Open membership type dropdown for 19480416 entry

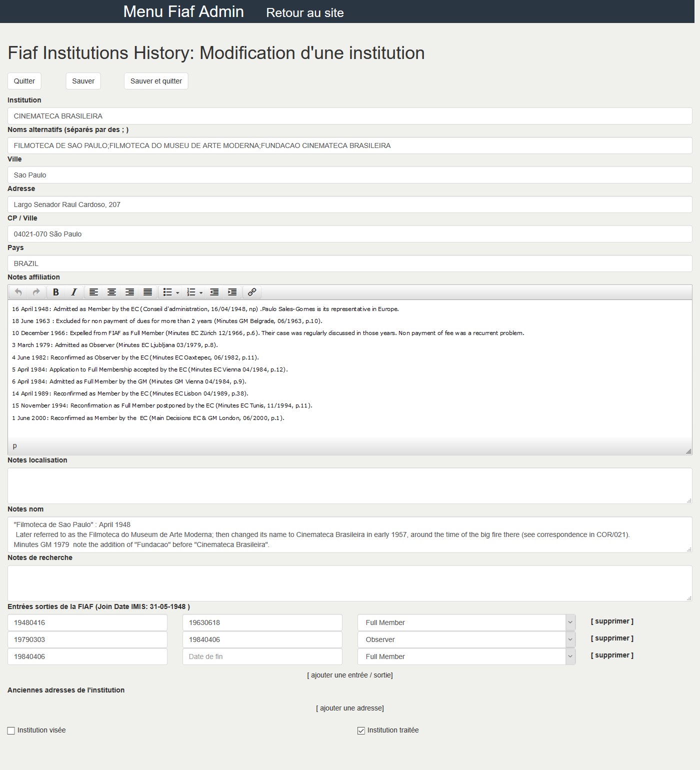[466, 622]
